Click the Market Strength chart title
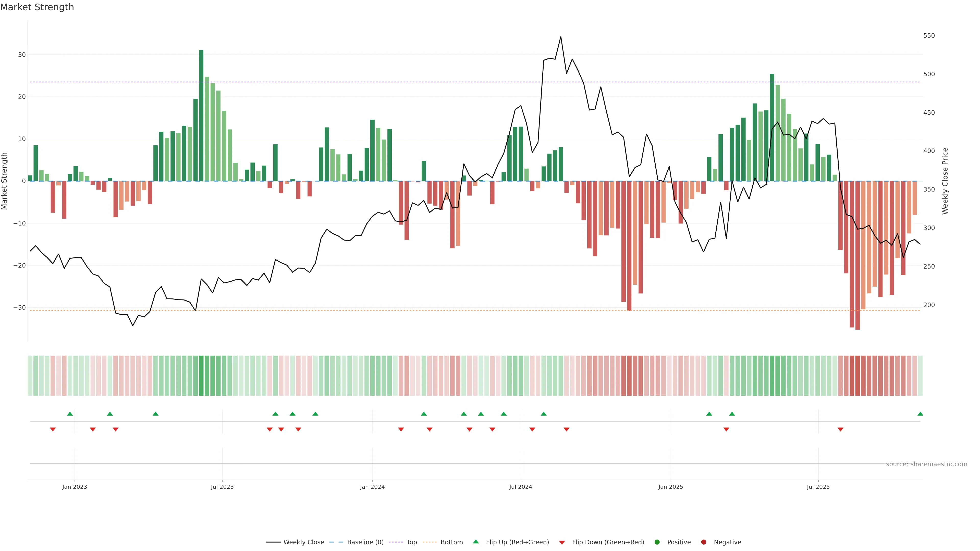 click(x=37, y=7)
